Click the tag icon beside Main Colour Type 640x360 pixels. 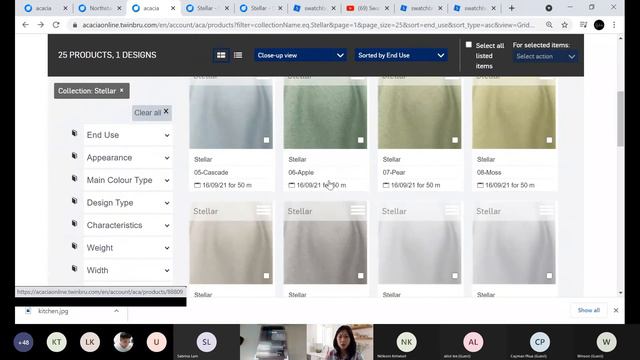74,178
